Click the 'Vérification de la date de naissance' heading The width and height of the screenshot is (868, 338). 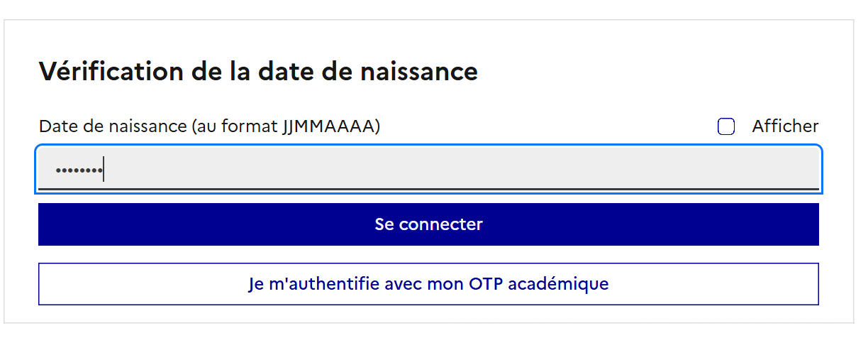[x=258, y=72]
